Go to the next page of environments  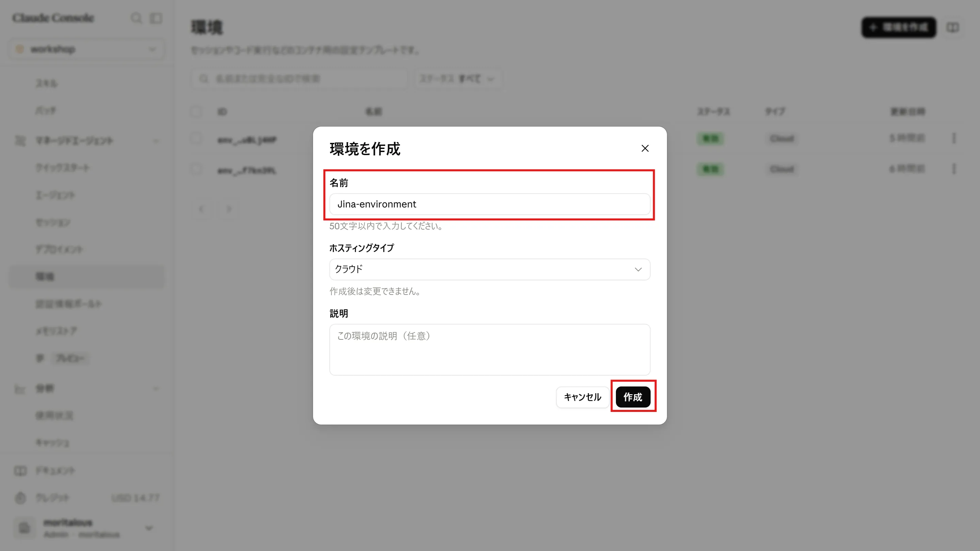(229, 209)
